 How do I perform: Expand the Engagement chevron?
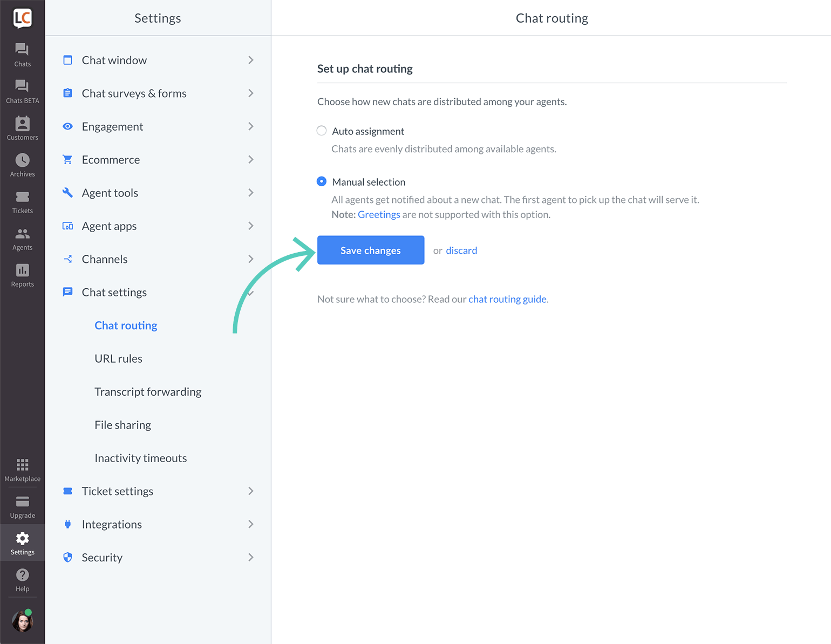tap(251, 126)
